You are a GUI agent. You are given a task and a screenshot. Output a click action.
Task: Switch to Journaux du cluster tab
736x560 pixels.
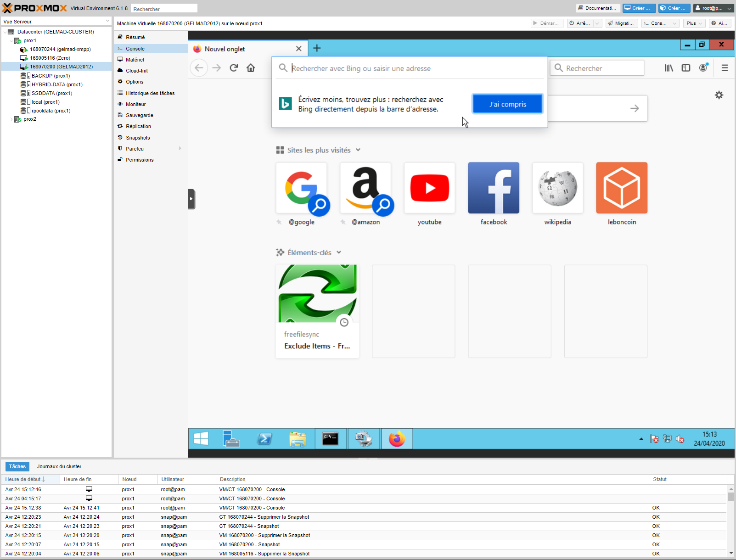(59, 466)
